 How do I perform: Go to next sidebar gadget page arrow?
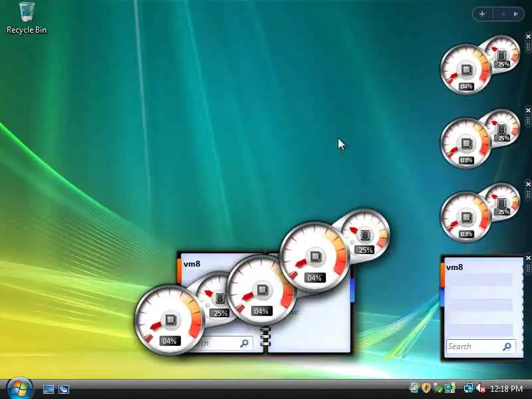coord(516,14)
